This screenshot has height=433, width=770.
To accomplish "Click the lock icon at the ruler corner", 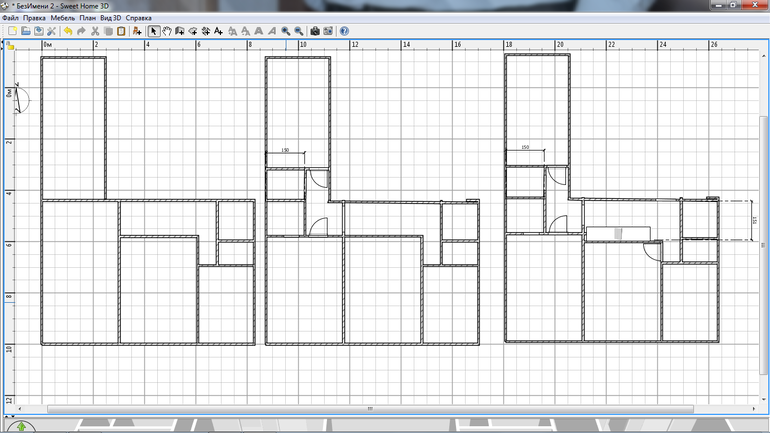I will click(10, 46).
